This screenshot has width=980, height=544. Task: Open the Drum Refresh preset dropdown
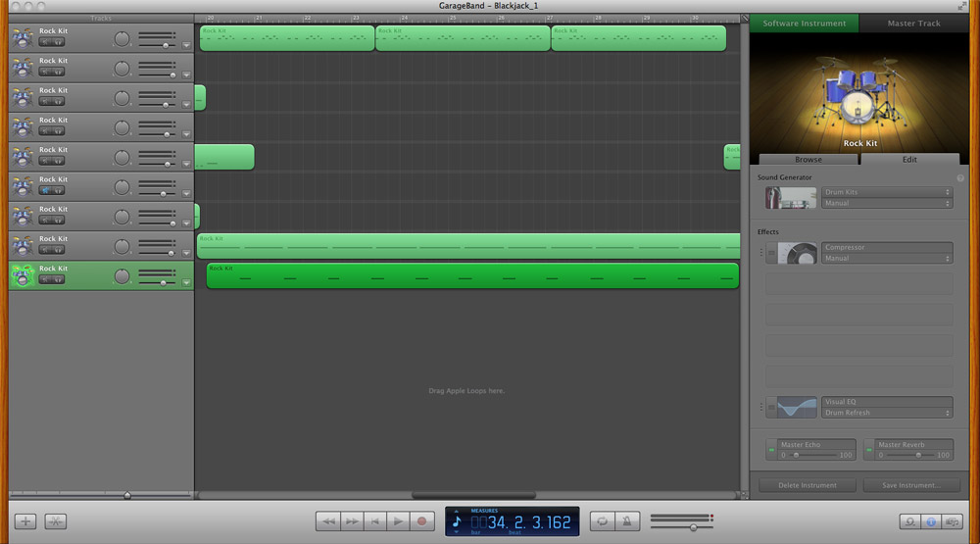pyautogui.click(x=887, y=413)
